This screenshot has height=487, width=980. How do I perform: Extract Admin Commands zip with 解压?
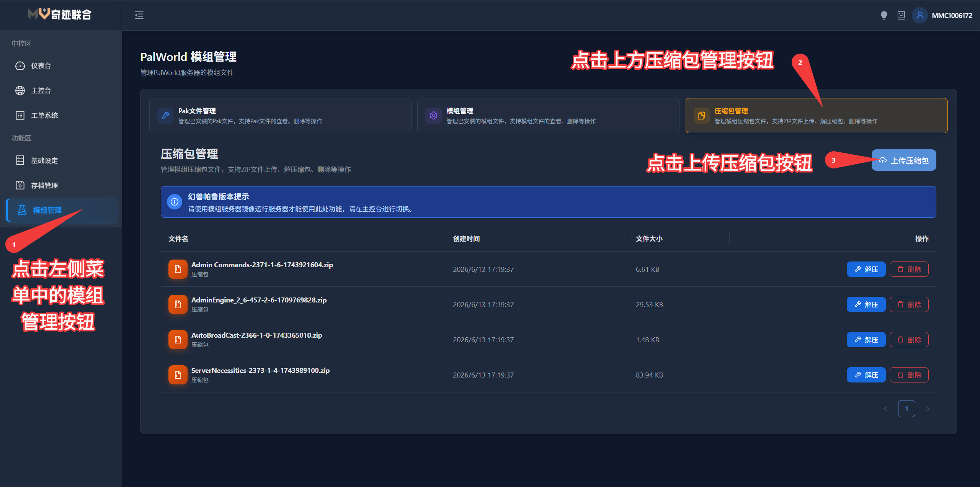(x=866, y=269)
